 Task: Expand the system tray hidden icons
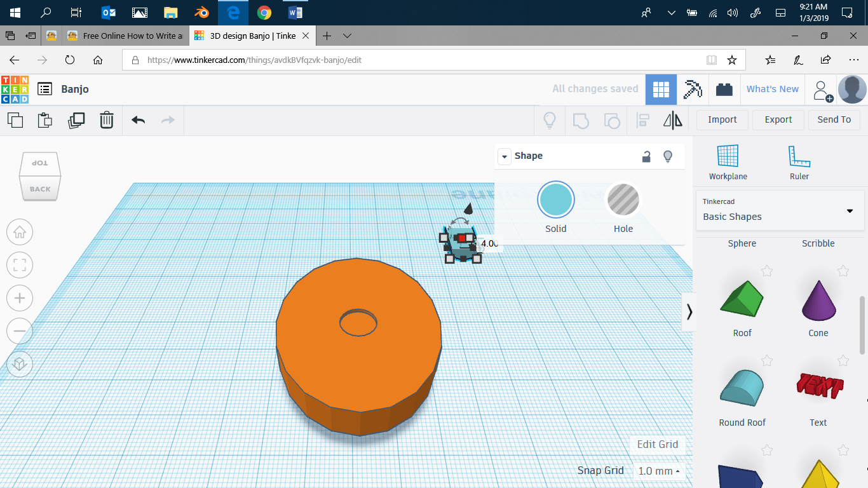click(671, 12)
